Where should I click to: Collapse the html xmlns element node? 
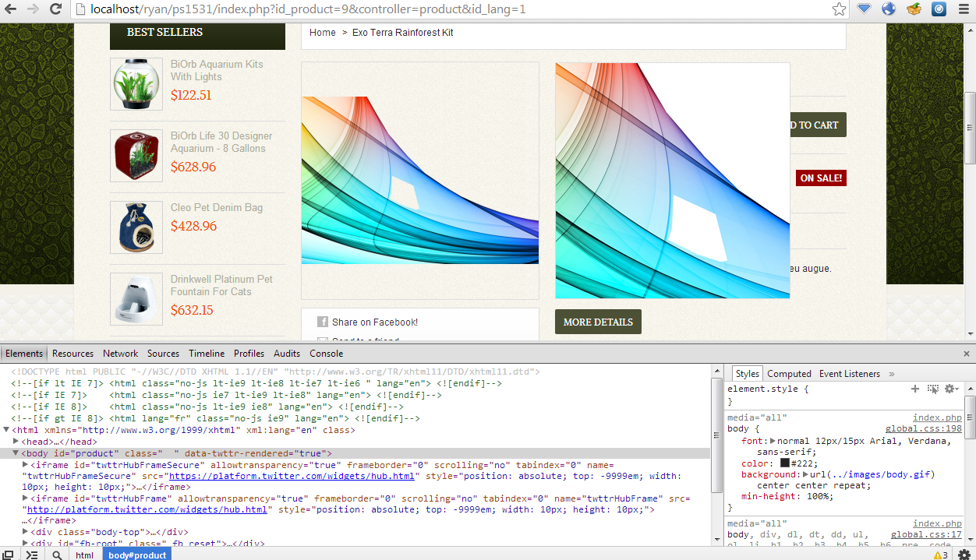(6, 430)
